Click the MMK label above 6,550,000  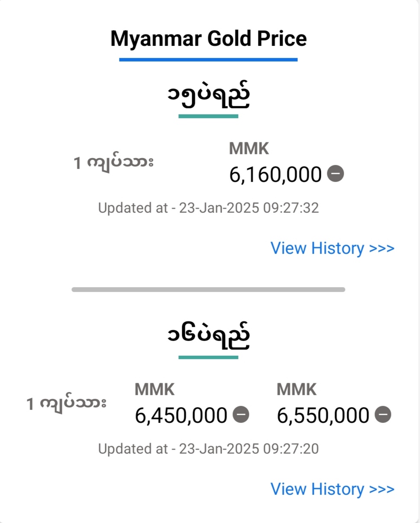pos(297,390)
